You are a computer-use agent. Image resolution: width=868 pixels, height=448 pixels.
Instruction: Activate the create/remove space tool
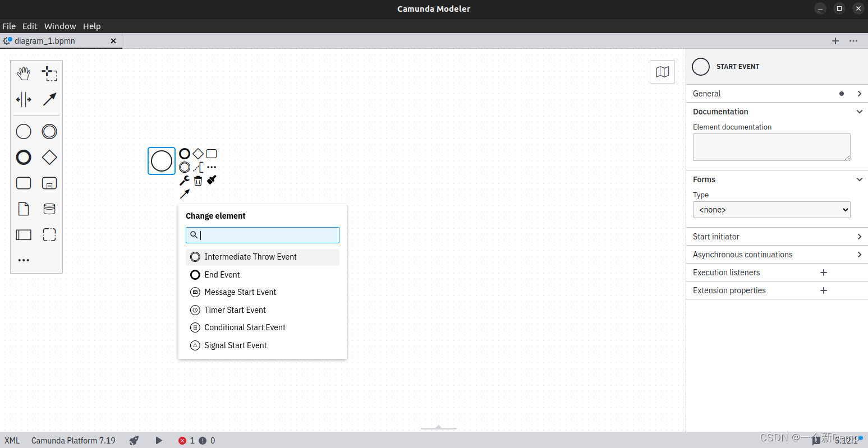click(24, 100)
